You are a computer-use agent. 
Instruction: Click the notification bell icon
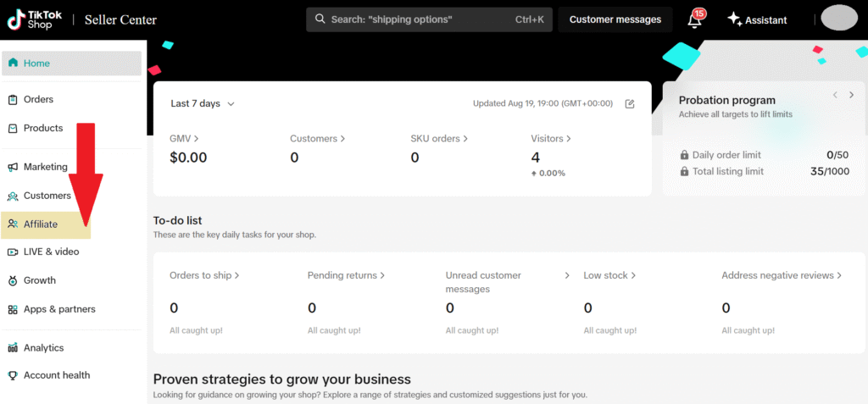pos(694,21)
